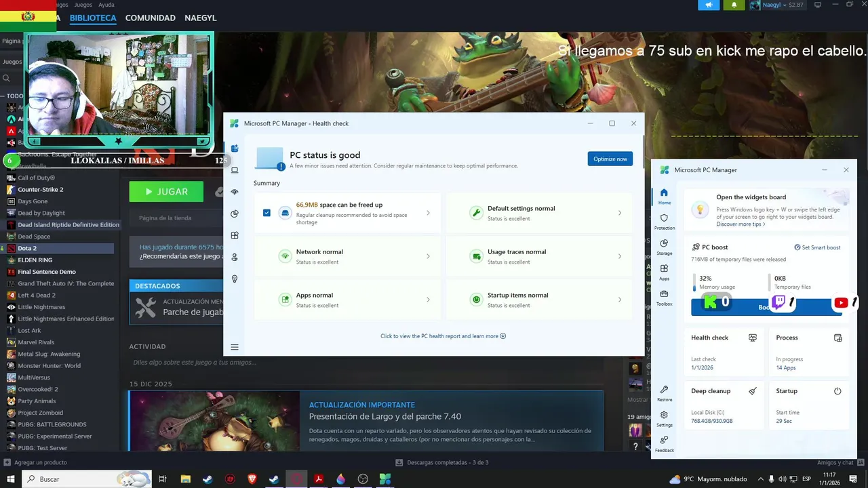Screen dimensions: 868x488
Task: Open Steam notifications bell
Action: click(734, 5)
